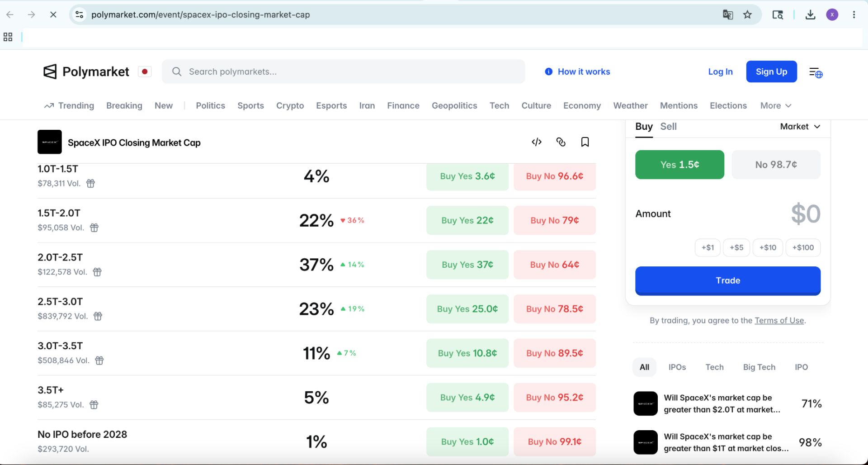Open the Terms of Use link
Image resolution: width=868 pixels, height=465 pixels.
tap(779, 320)
